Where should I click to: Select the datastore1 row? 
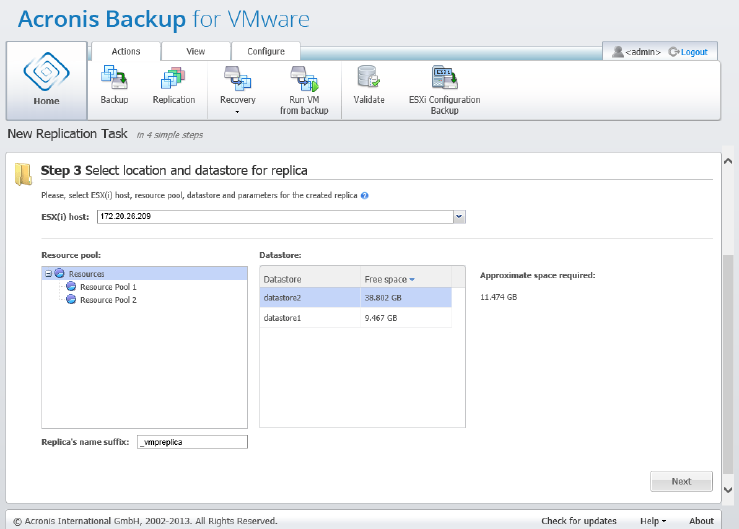[283, 318]
